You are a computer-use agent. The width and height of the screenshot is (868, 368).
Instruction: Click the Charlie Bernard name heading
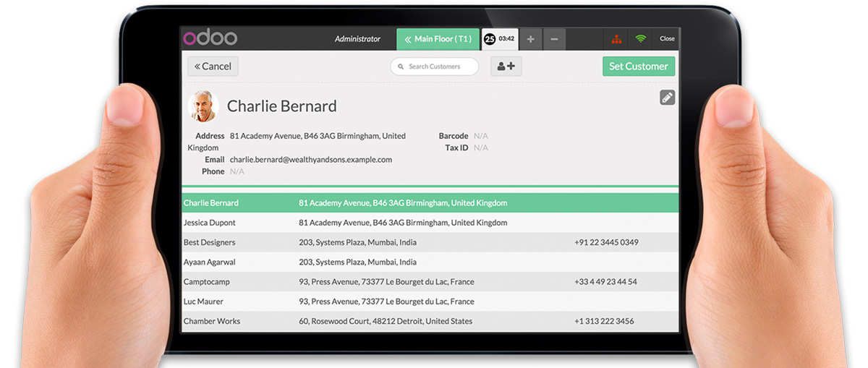(282, 106)
